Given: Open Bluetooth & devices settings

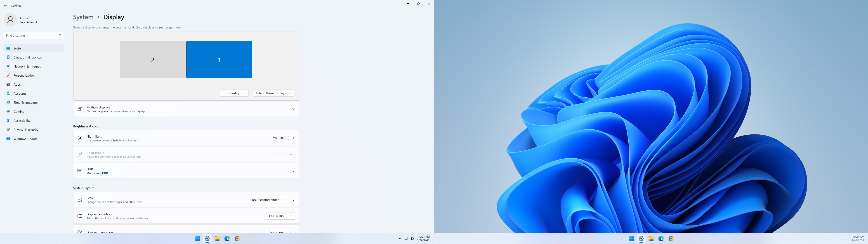Looking at the screenshot, I should [x=34, y=57].
